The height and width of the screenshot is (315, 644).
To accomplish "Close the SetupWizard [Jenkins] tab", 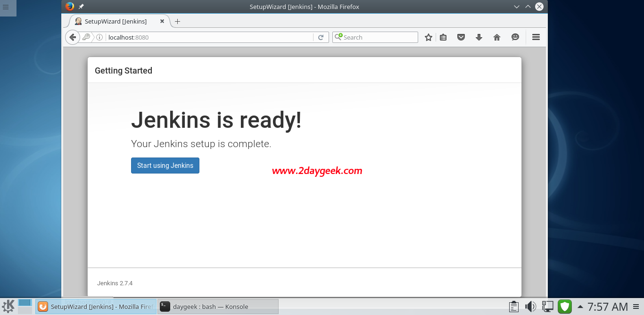I will (x=163, y=21).
